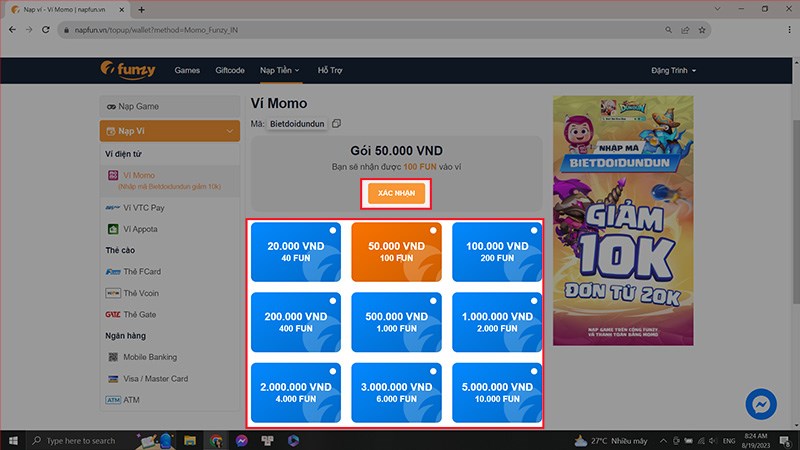800x450 pixels.
Task: Click the ATM icon
Action: (x=113, y=400)
